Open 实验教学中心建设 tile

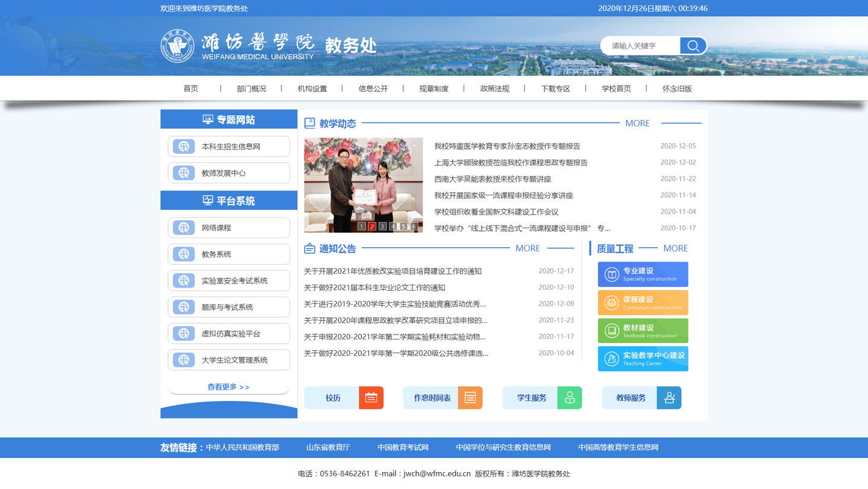pos(643,359)
